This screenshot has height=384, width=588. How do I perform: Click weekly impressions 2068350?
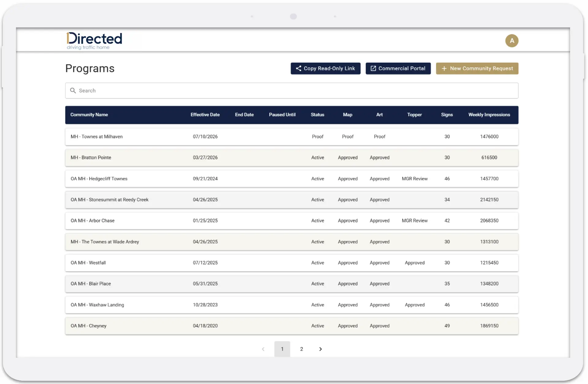(489, 221)
